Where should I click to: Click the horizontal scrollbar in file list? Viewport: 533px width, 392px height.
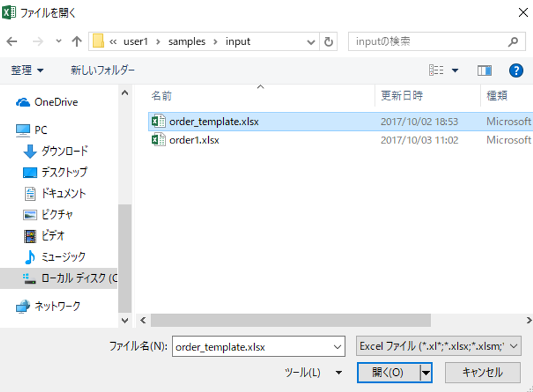(x=291, y=320)
